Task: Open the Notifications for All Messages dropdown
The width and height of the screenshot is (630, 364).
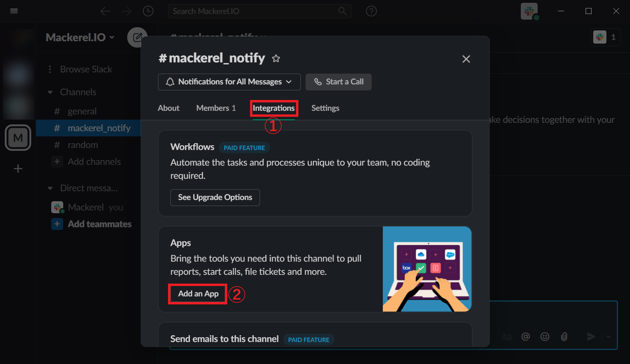Action: (229, 82)
